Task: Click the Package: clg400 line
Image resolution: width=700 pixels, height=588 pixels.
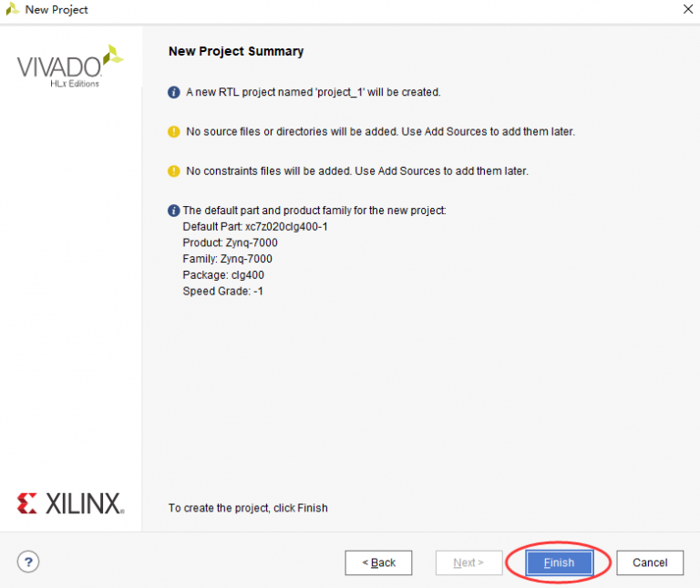Action: 223,275
